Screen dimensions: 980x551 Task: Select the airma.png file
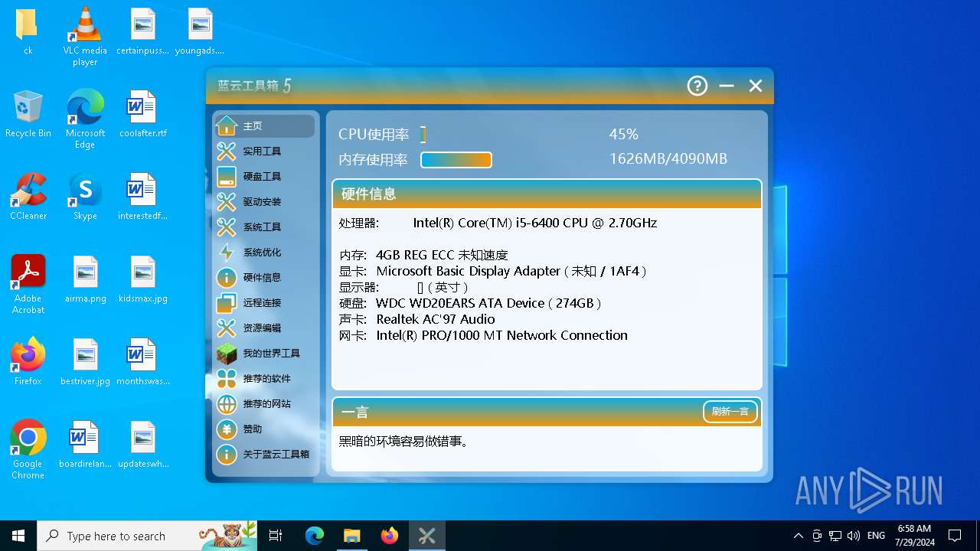point(85,279)
